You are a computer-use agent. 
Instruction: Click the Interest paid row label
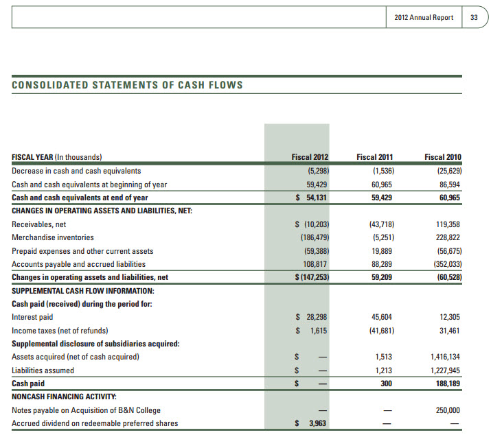(x=32, y=317)
